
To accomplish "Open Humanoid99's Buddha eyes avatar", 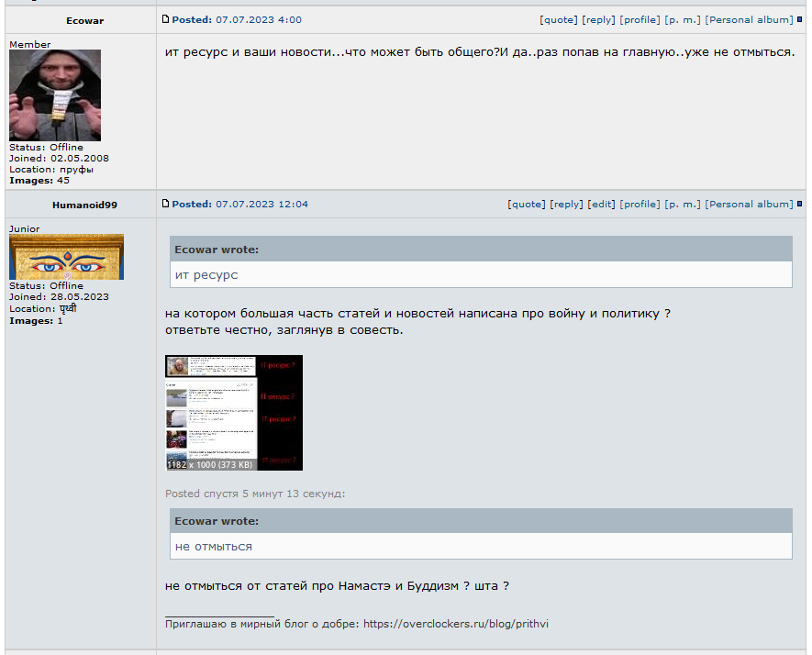I will [66, 257].
